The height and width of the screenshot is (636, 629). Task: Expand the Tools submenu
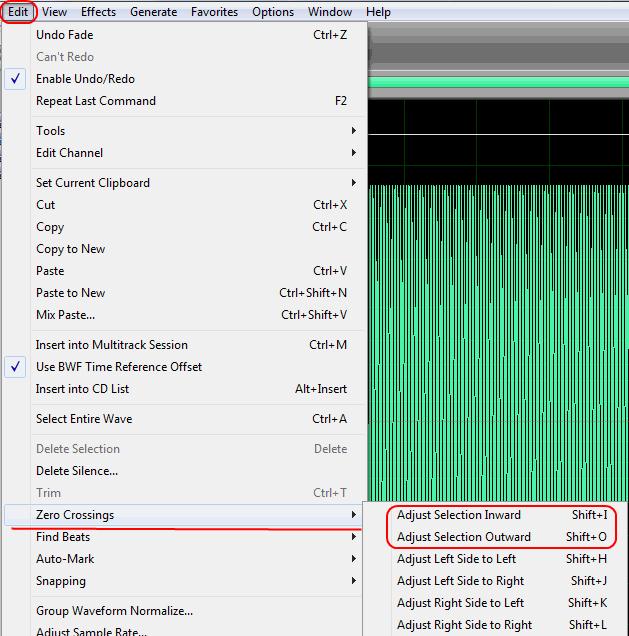pyautogui.click(x=50, y=131)
